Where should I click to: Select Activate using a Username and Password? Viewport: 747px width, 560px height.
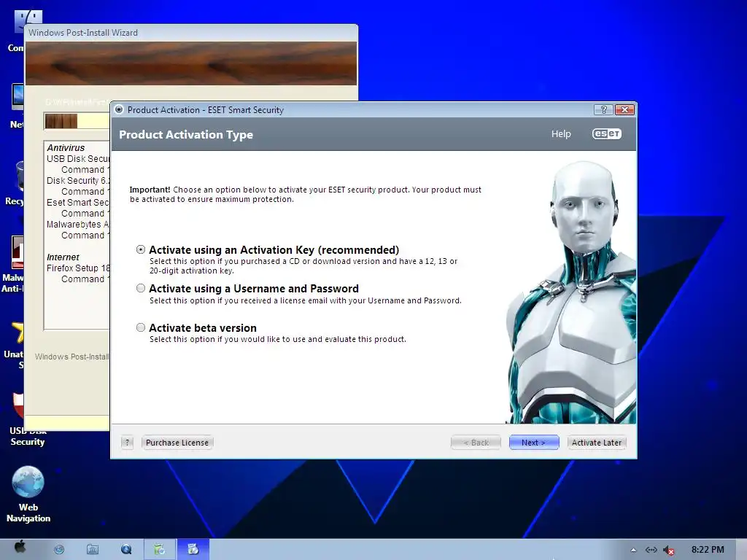[x=141, y=288]
